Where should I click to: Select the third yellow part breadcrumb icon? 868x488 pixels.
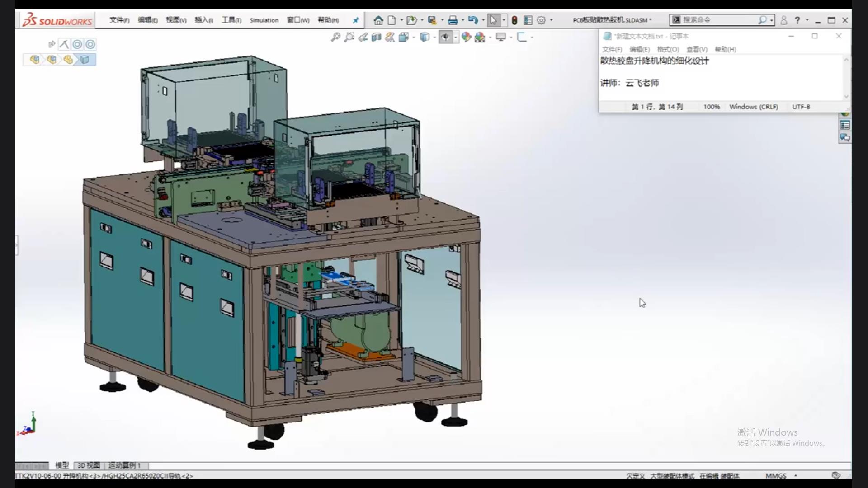tap(68, 59)
